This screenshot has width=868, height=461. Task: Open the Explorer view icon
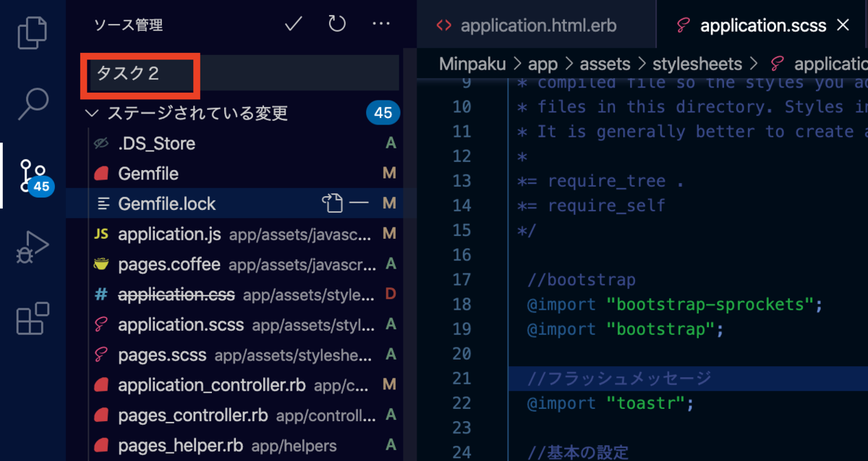point(32,33)
